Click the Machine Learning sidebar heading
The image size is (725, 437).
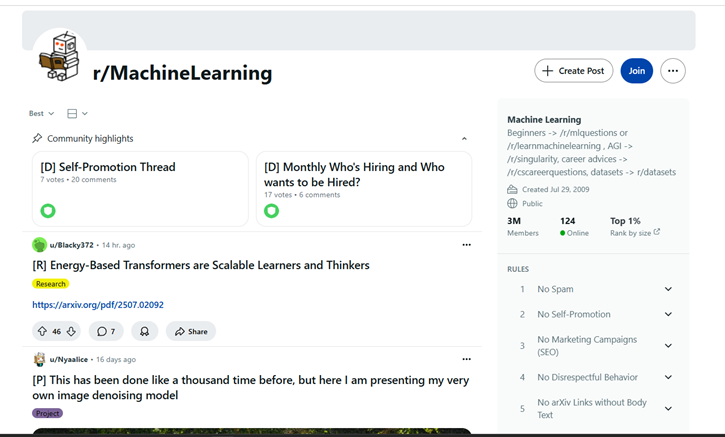click(544, 119)
